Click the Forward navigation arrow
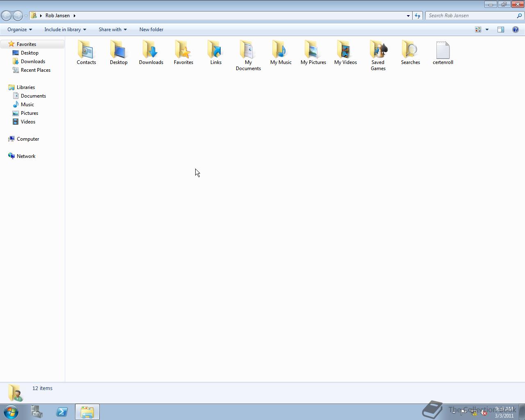The image size is (525, 420). pos(18,16)
